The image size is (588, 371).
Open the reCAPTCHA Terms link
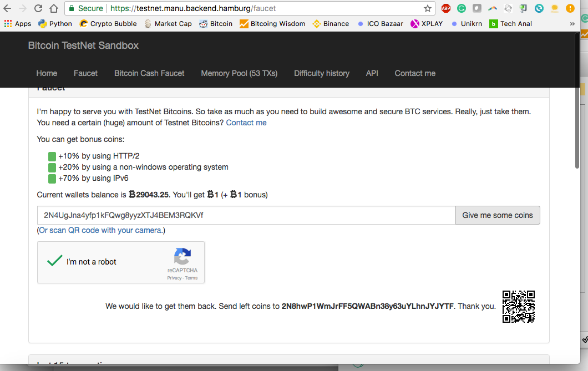[x=191, y=278]
